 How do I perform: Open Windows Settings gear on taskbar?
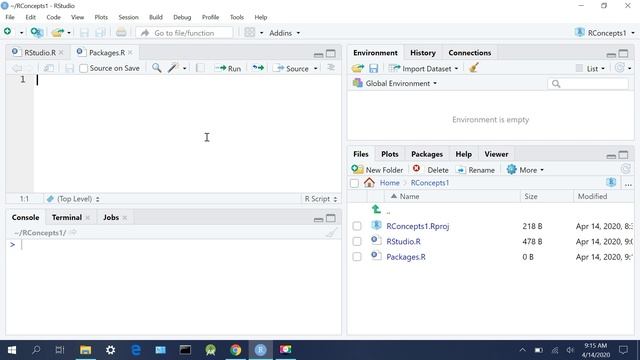coord(111,350)
